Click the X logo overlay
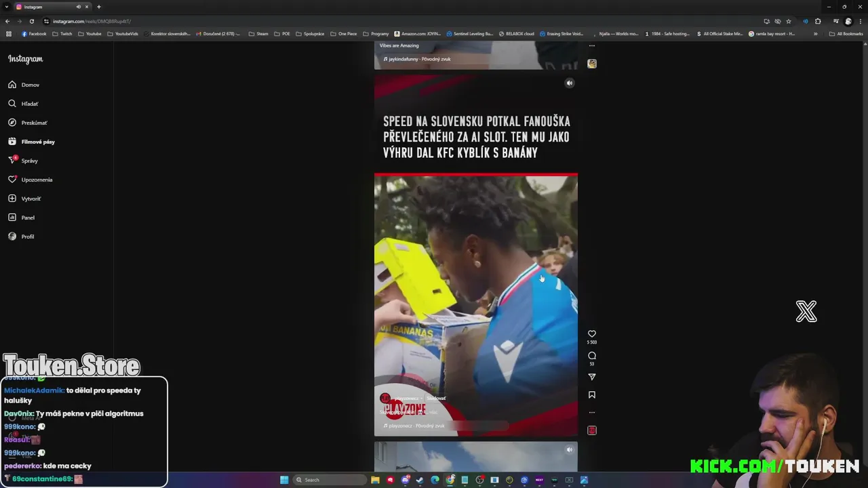 coord(806,311)
